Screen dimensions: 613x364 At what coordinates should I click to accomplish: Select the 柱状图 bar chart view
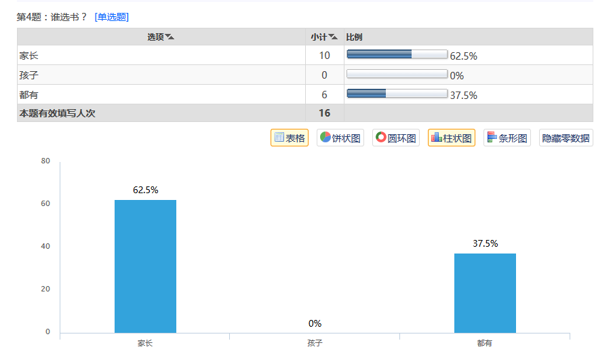click(x=452, y=138)
